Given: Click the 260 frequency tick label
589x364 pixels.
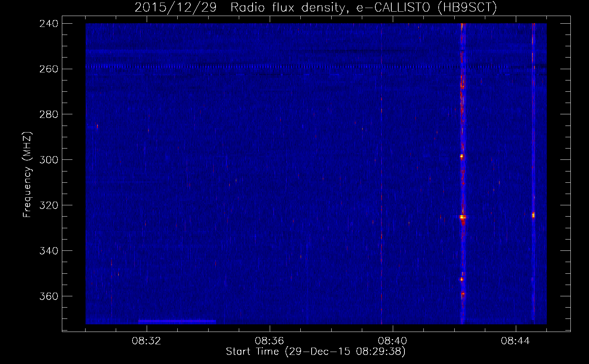Looking at the screenshot, I should (x=49, y=69).
